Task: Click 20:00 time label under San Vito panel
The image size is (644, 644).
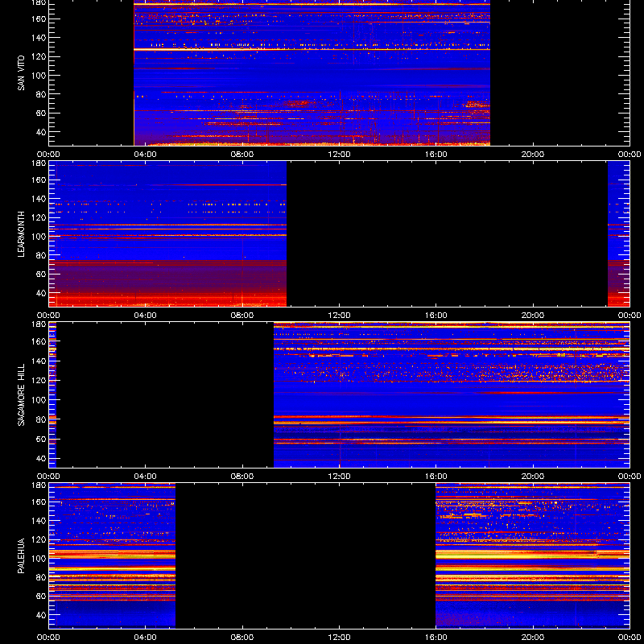Action: click(533, 155)
